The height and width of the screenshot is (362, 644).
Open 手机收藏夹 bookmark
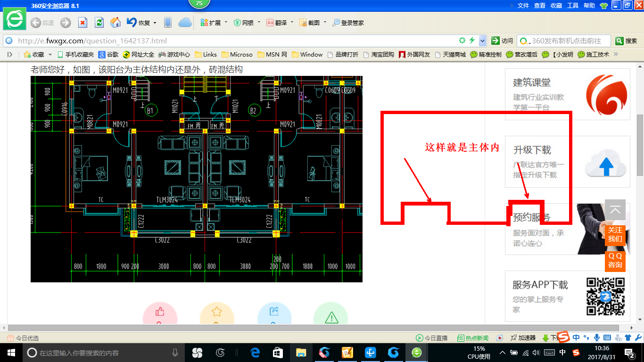pyautogui.click(x=75, y=55)
